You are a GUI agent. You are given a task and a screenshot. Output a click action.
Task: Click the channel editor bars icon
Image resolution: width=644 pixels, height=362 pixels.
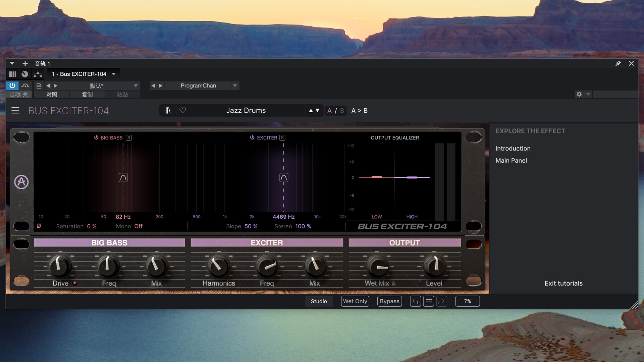point(12,74)
